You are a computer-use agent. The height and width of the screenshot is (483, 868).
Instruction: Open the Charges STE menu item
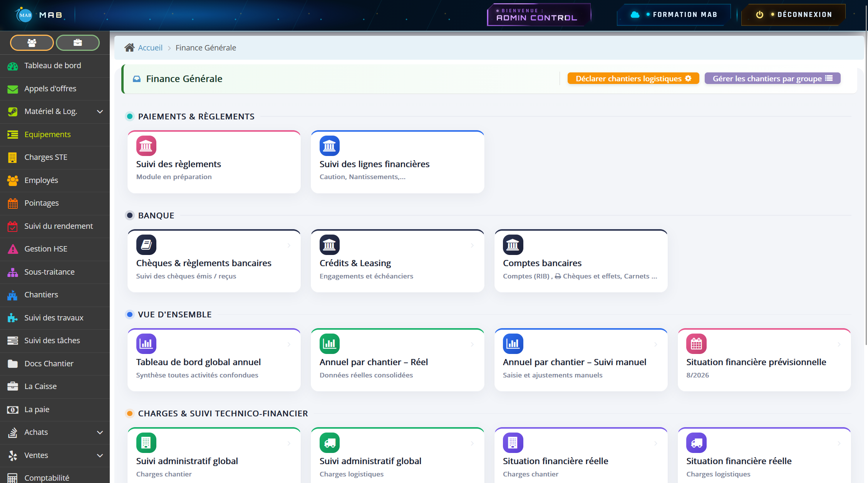pyautogui.click(x=55, y=158)
